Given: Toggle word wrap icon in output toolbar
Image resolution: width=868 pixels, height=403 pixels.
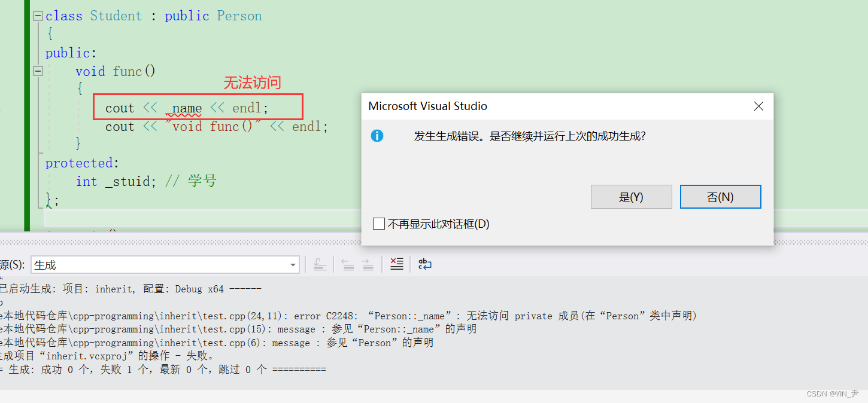Looking at the screenshot, I should click(x=425, y=264).
